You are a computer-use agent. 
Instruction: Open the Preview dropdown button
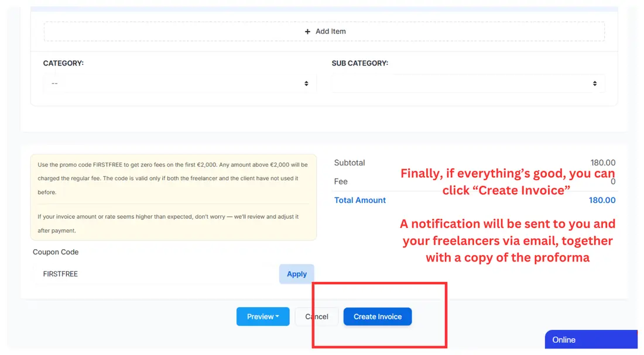(x=263, y=316)
